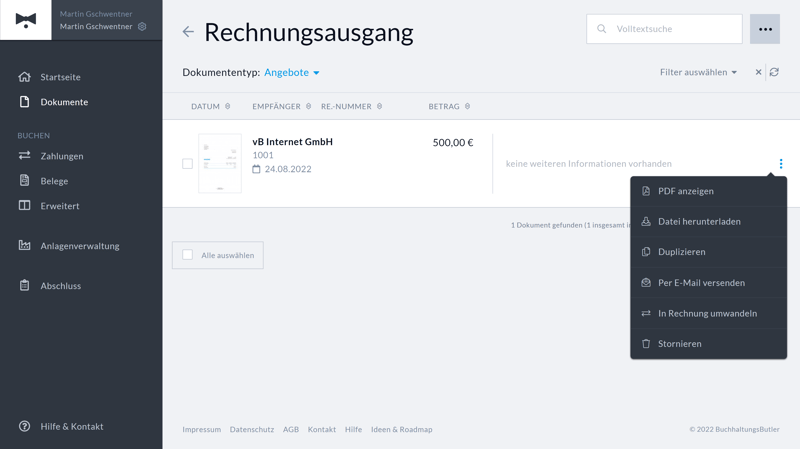Open the Filter auswählen dropdown
Image resolution: width=800 pixels, height=449 pixels.
point(698,72)
